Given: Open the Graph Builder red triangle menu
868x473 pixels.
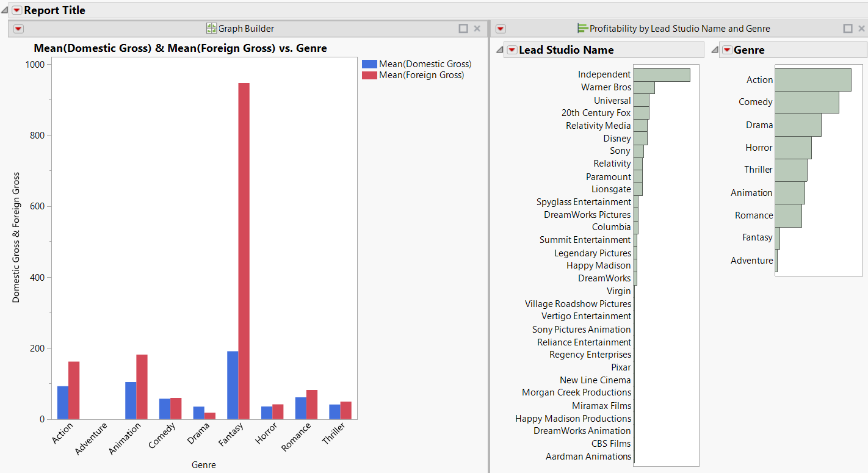Looking at the screenshot, I should [18, 28].
